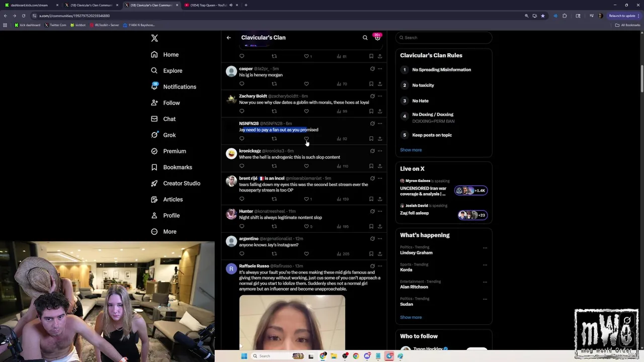Like casper's post about henery morgan
The width and height of the screenshot is (644, 362).
coord(306,84)
